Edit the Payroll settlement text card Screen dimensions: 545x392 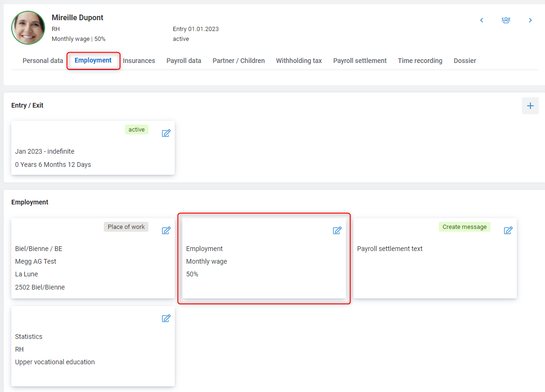(x=508, y=231)
